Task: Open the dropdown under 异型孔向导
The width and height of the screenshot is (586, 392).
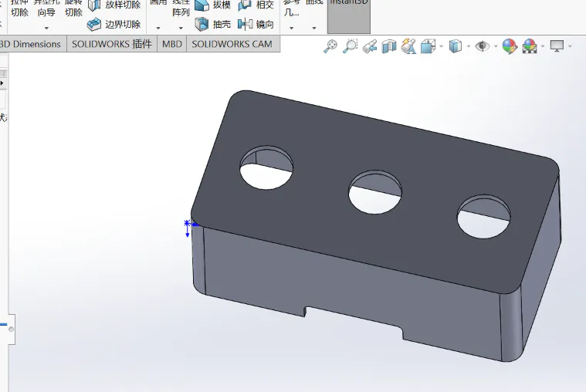Action: [x=47, y=28]
